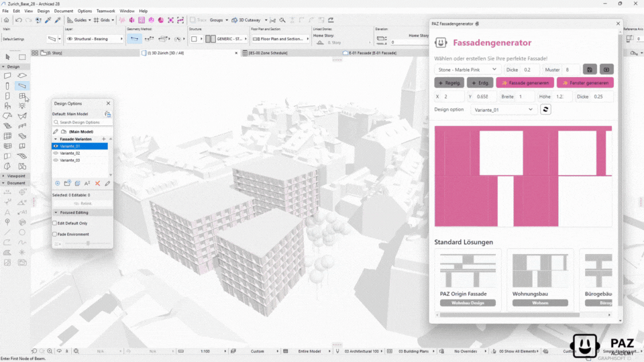This screenshot has width=644, height=362.
Task: Toggle the Trace checkbox in toolbar
Action: 193,20
